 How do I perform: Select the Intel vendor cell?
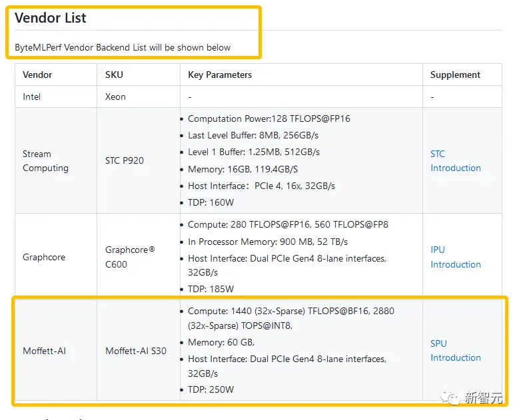(32, 97)
